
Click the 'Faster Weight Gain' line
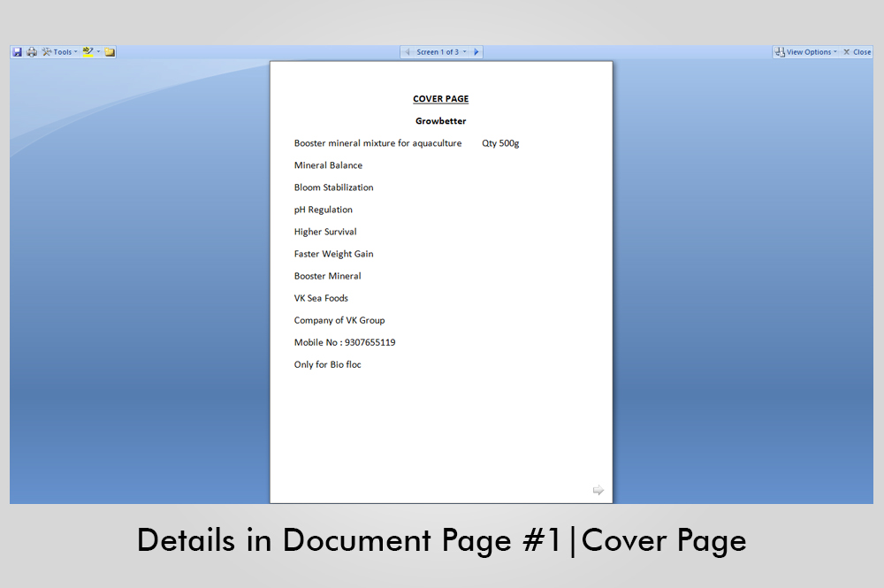coord(334,254)
